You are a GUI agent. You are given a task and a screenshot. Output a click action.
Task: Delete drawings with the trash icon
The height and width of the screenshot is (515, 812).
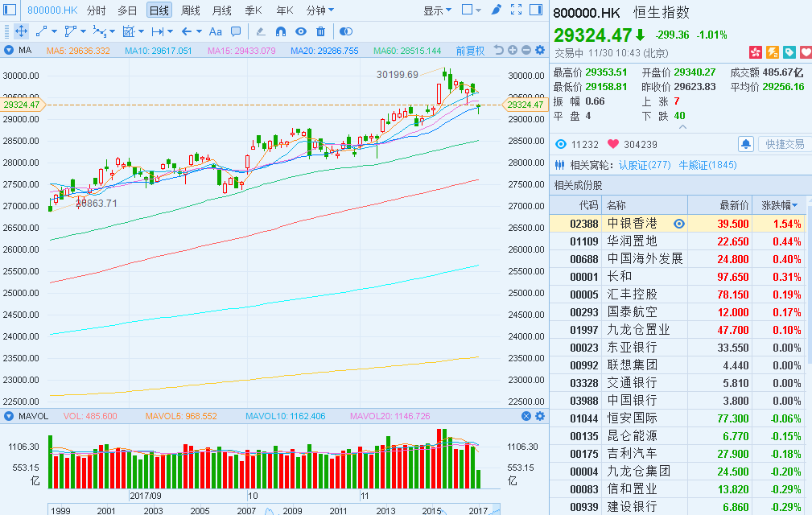coord(321,31)
